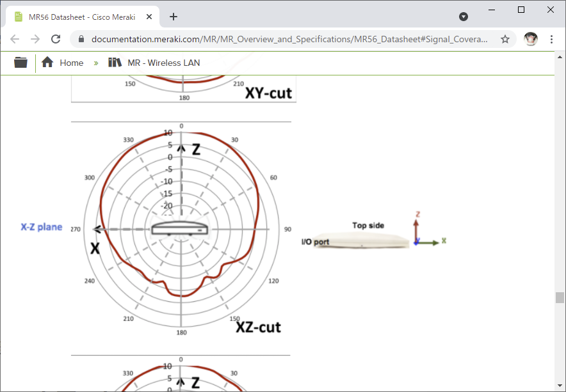Click the vertical scrollbar thumb
The width and height of the screenshot is (566, 392).
(x=560, y=298)
